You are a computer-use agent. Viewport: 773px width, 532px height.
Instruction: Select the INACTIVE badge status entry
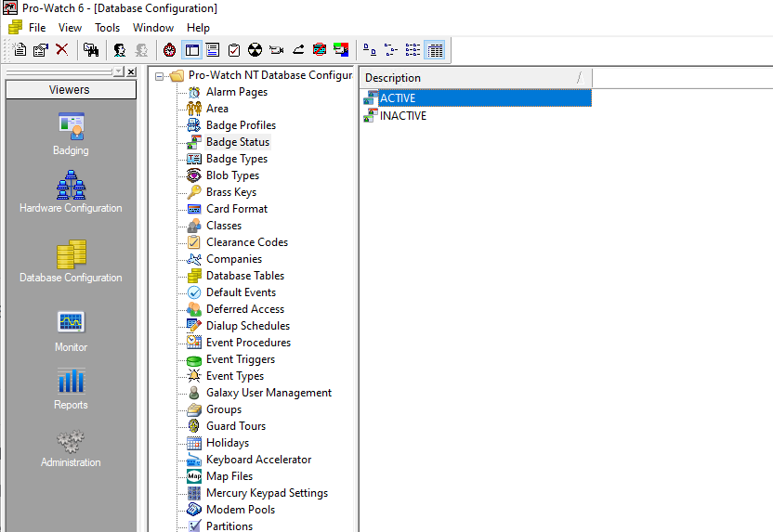[x=402, y=116]
